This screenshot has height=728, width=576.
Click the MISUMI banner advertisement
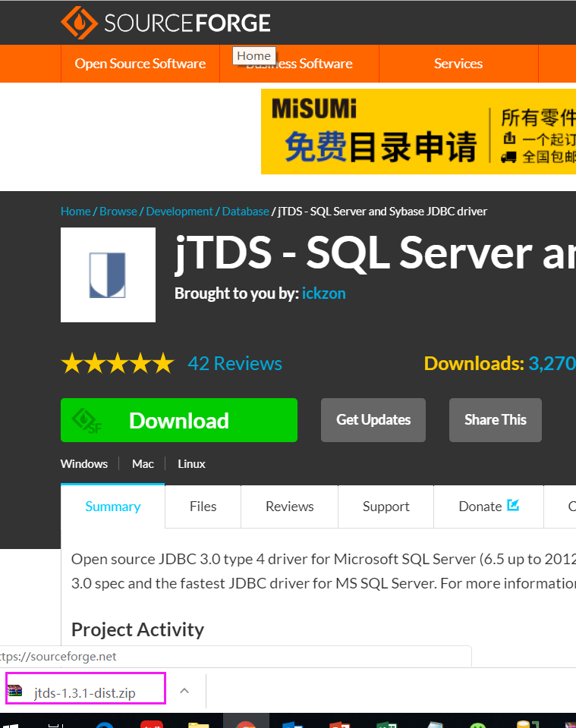coord(418,132)
